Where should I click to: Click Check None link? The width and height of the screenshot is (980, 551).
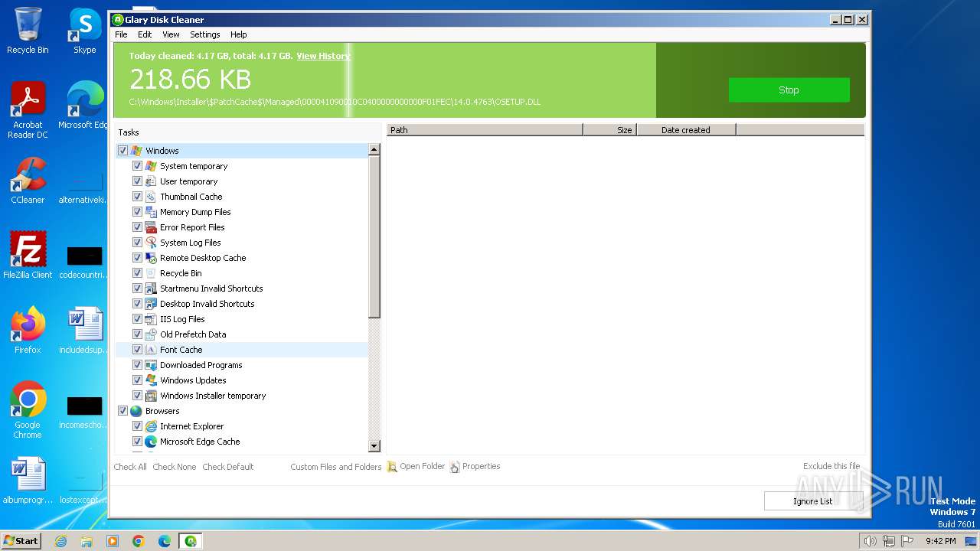coord(175,467)
